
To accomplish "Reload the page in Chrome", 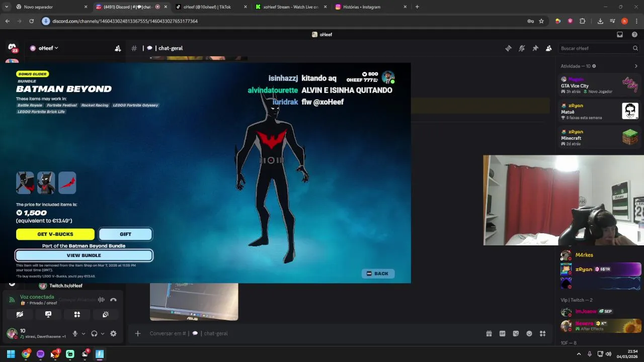I will click(x=31, y=21).
